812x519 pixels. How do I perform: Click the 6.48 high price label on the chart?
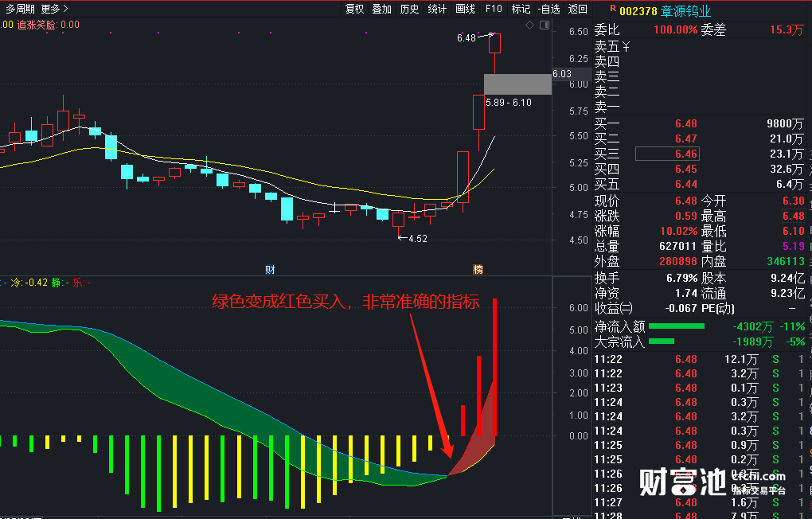[466, 38]
